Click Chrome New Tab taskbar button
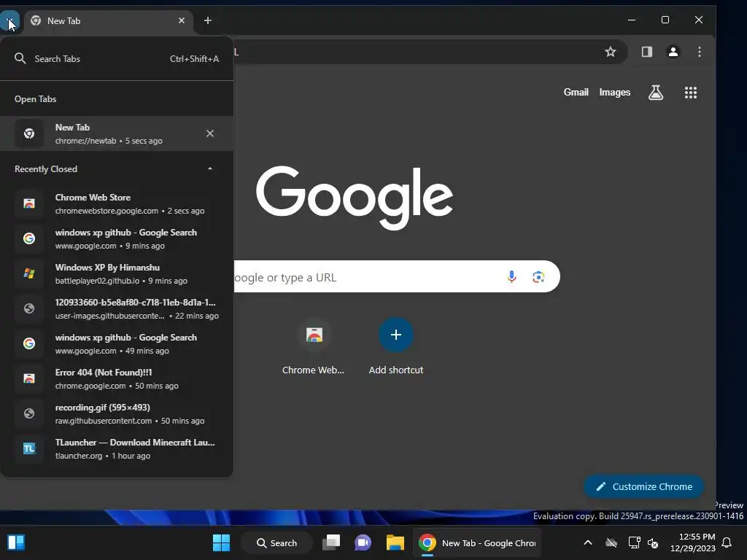This screenshot has height=560, width=747. point(477,542)
